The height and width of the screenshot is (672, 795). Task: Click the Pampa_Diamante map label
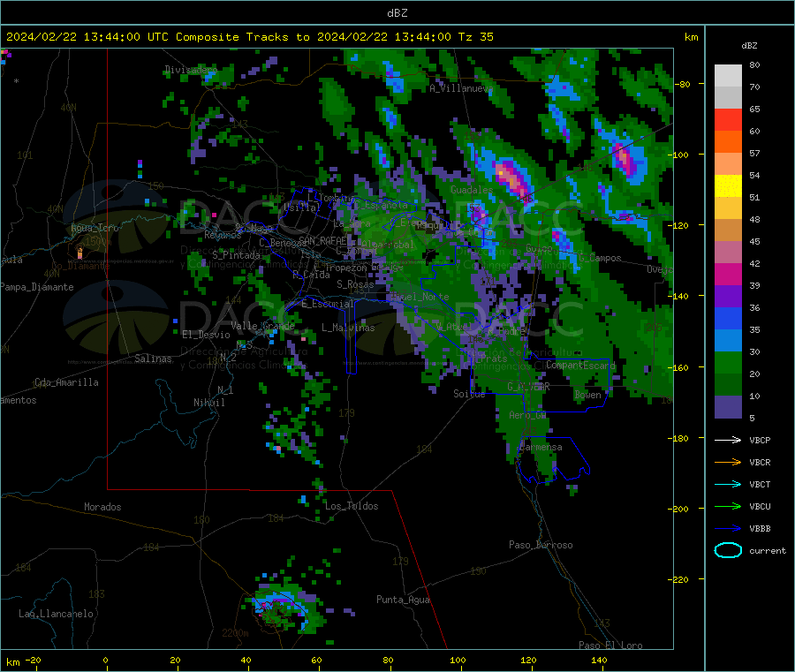coord(37,287)
